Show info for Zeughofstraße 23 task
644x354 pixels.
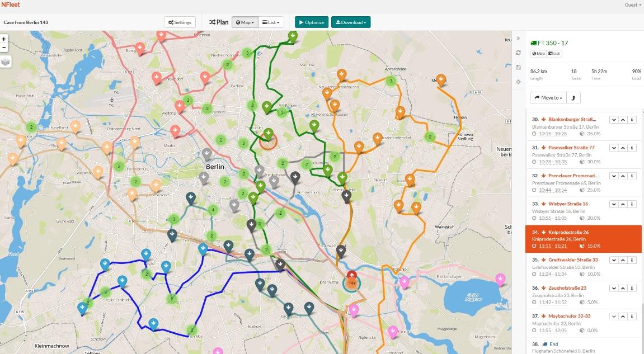632,289
